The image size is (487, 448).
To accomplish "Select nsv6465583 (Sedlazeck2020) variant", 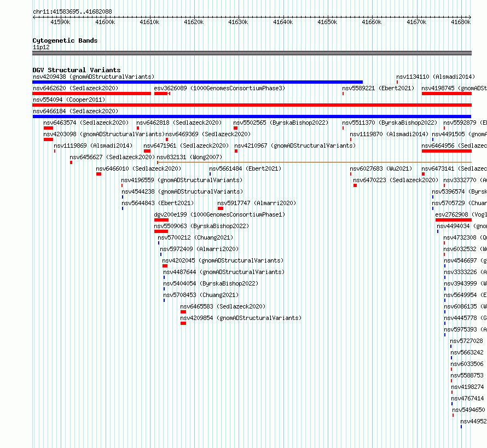I will click(x=223, y=306).
